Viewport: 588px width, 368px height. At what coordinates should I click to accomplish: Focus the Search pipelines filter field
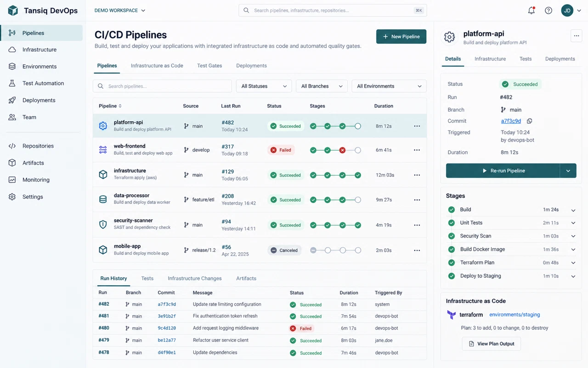tap(162, 86)
